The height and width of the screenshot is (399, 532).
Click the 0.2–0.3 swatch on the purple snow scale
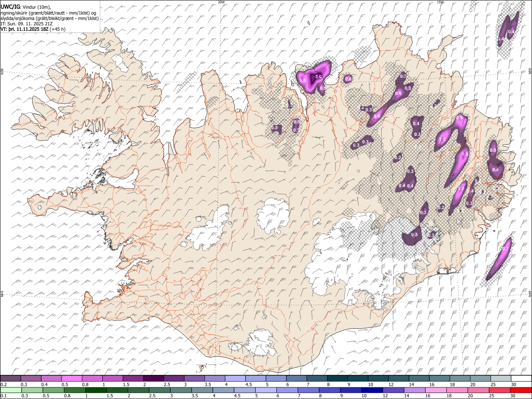[x=11, y=378]
